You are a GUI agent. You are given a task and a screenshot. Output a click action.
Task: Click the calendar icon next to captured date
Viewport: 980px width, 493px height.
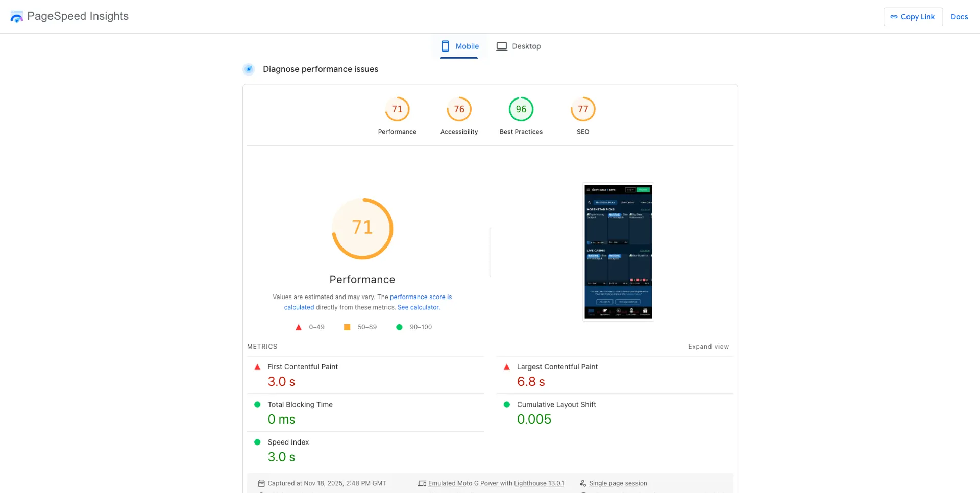262,483
